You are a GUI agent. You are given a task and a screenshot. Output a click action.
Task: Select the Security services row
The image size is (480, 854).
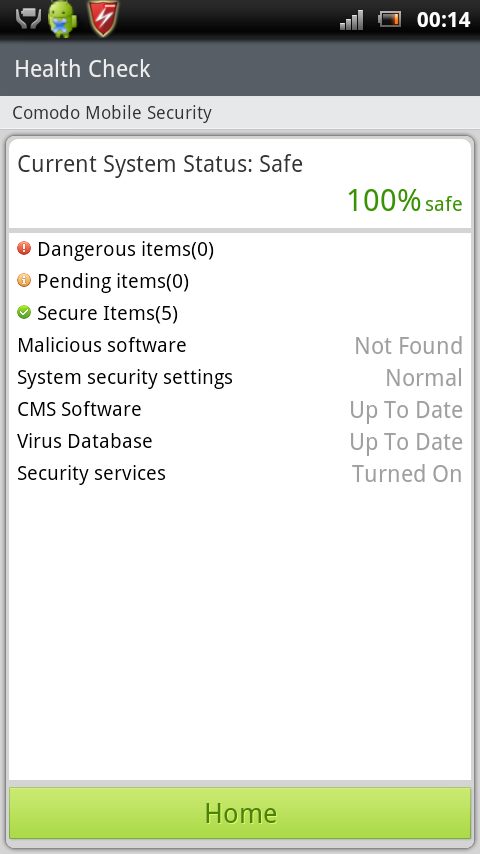click(240, 473)
